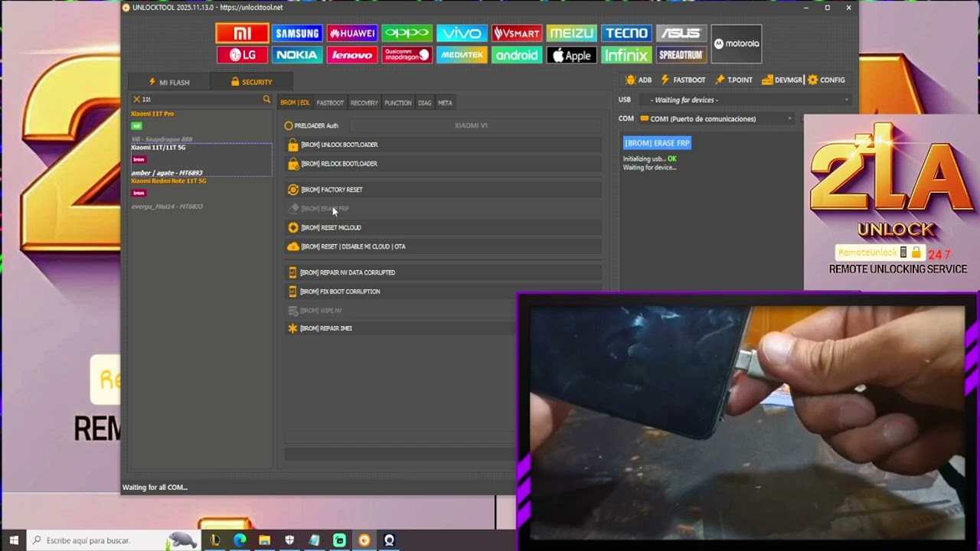The image size is (980, 551).
Task: Run [BROM] ERASE FRP
Action: point(443,208)
